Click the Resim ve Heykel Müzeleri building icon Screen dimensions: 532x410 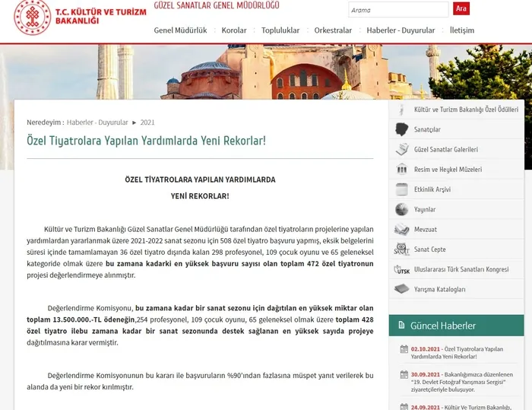click(402, 169)
